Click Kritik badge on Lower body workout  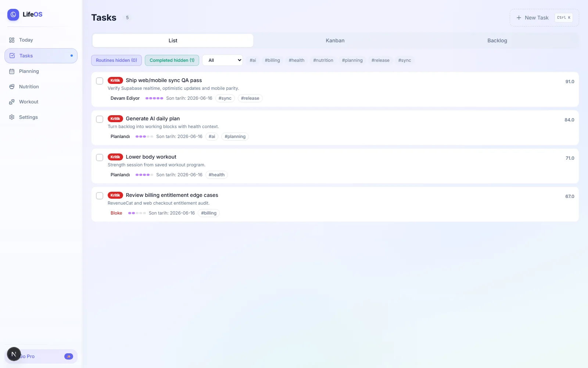tap(115, 157)
